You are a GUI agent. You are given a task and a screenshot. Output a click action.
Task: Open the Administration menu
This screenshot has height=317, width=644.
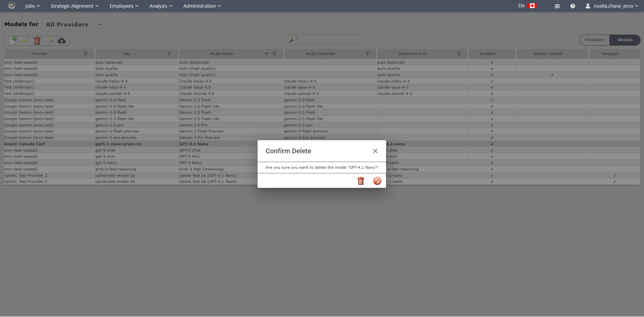click(202, 6)
